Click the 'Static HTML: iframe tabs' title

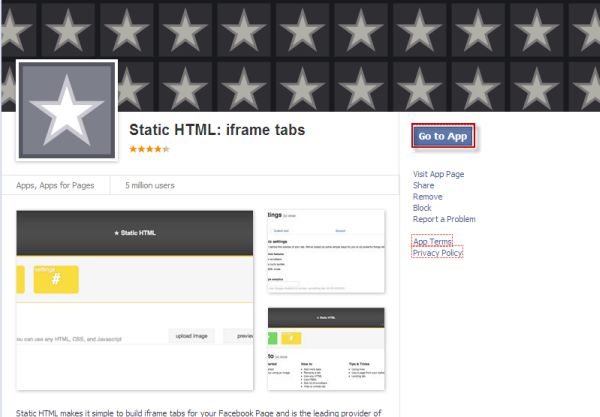(x=217, y=130)
